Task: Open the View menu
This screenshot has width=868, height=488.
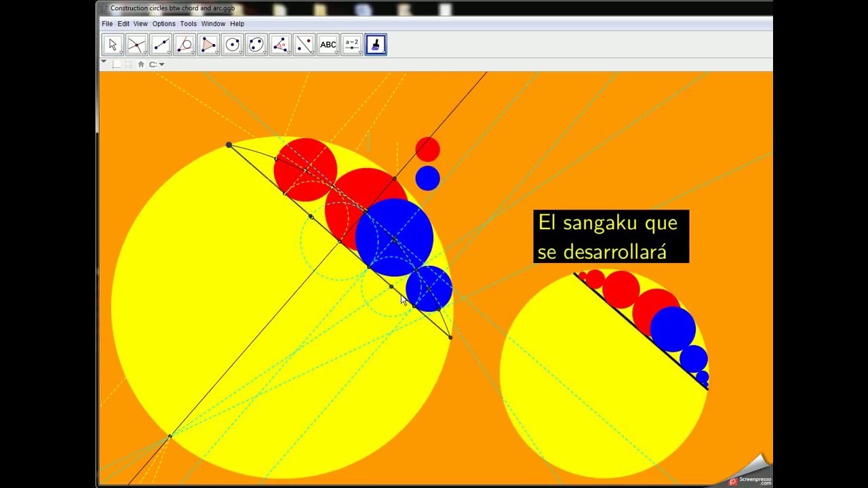Action: (140, 24)
